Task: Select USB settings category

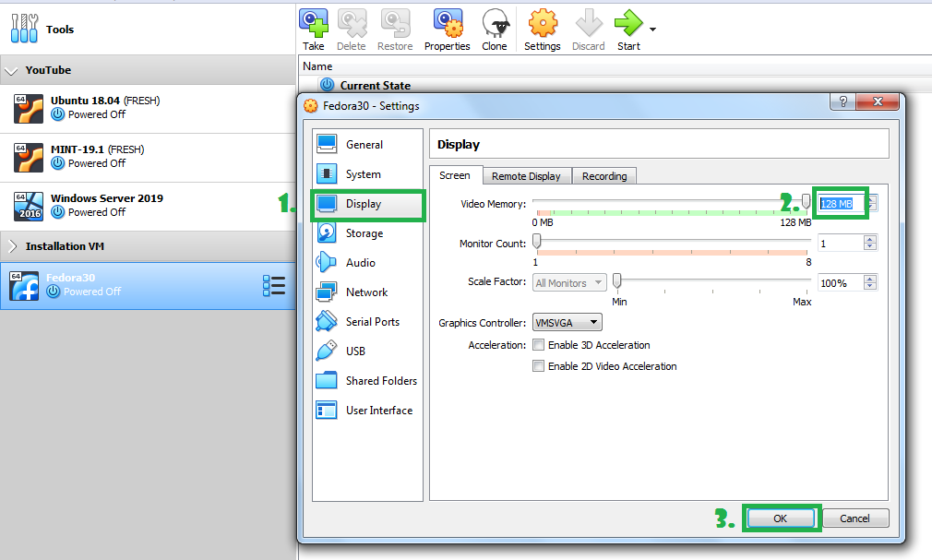Action: coord(367,351)
